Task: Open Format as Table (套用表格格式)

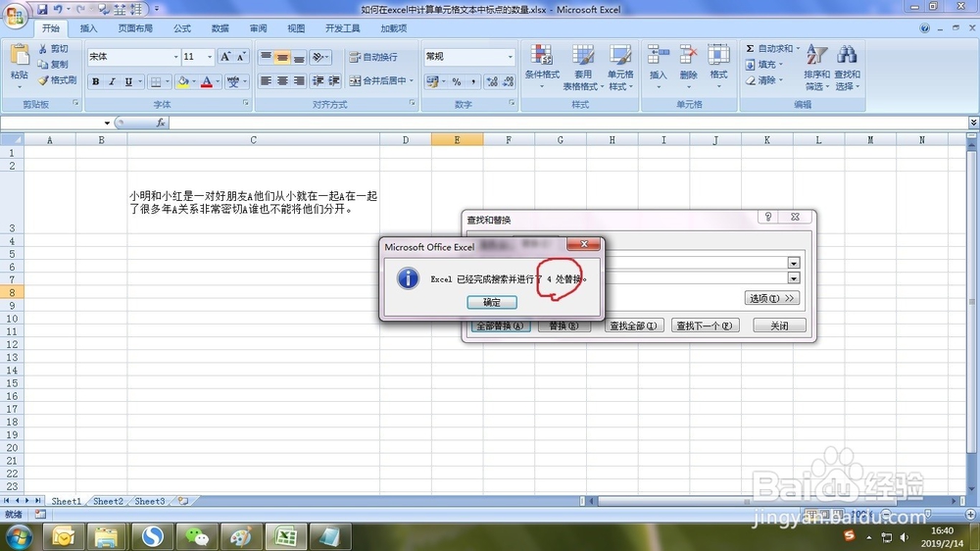Action: tap(583, 67)
